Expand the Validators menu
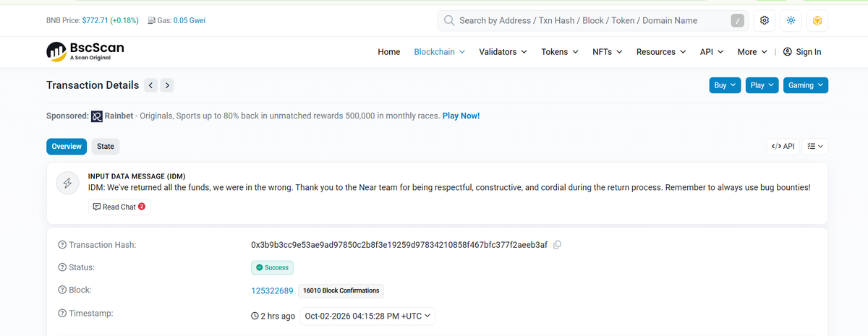The width and height of the screenshot is (868, 336). pos(503,52)
